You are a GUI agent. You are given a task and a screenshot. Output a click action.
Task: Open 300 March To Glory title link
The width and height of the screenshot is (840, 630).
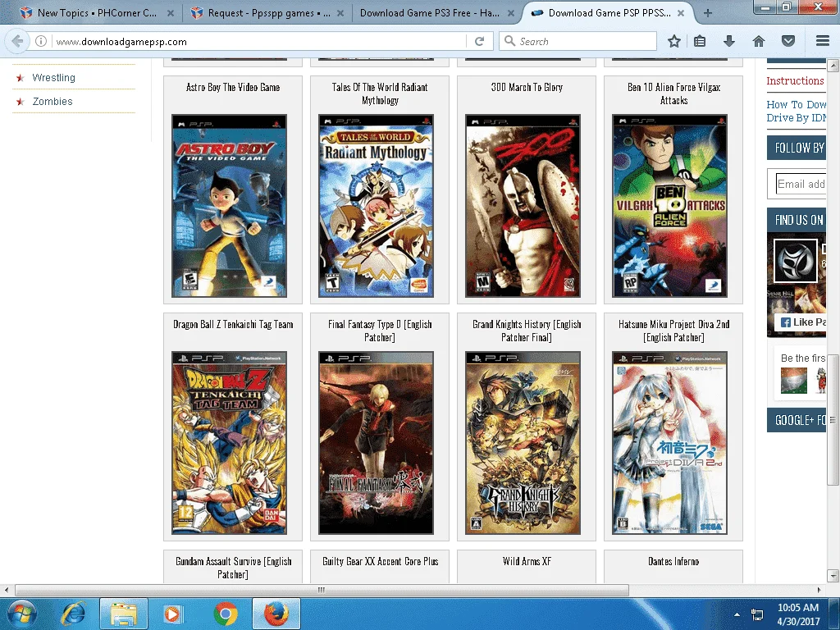tap(527, 87)
